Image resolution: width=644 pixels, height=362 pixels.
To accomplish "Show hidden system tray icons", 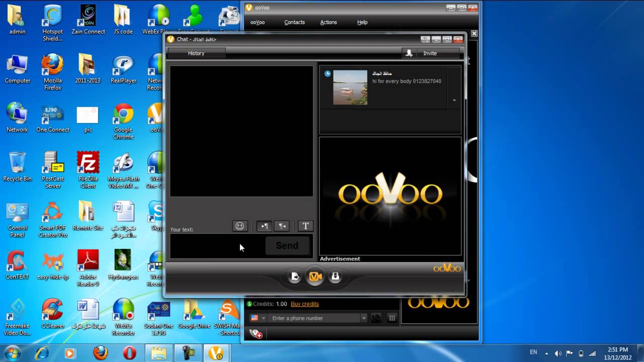I will tap(547, 353).
